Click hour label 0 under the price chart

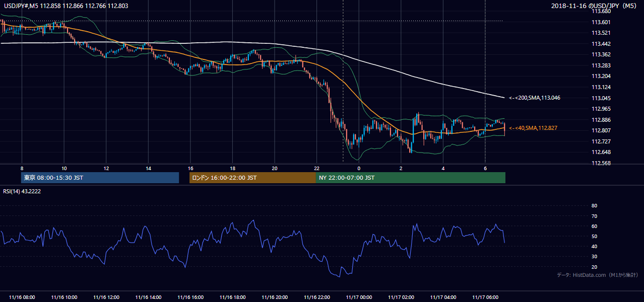(x=359, y=168)
